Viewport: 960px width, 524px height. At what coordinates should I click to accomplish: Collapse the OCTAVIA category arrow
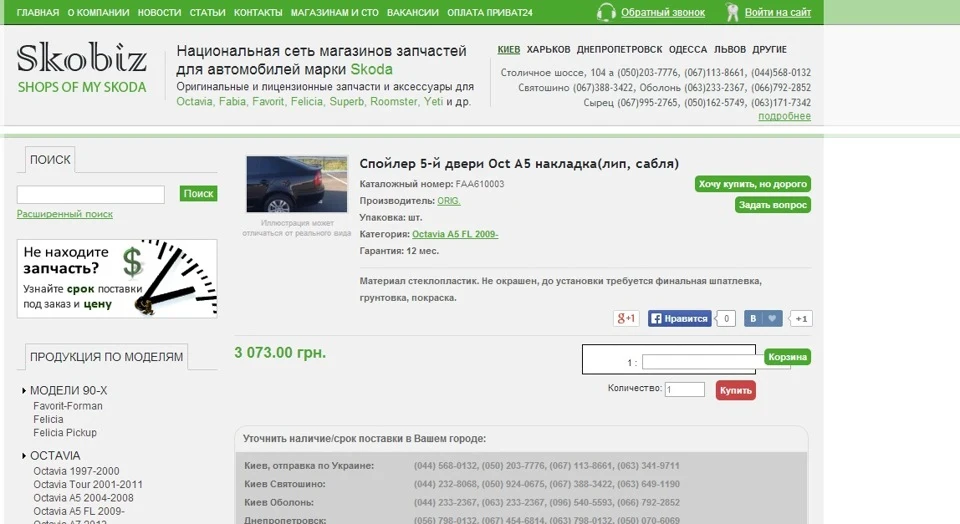tap(24, 455)
